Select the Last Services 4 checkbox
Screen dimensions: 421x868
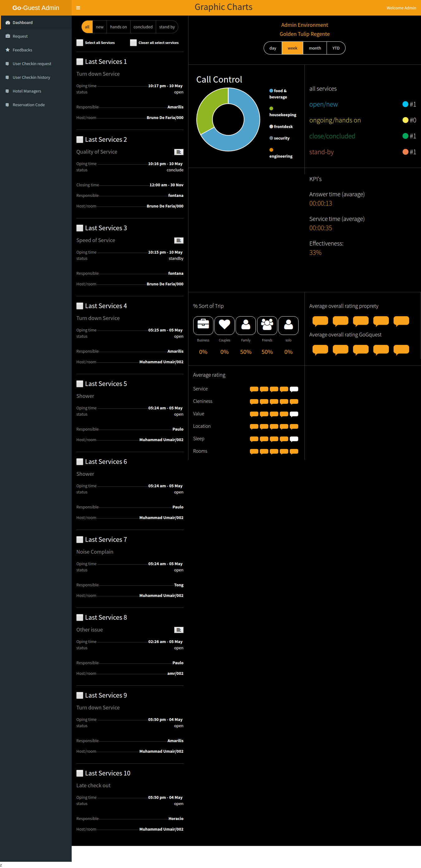(x=79, y=306)
